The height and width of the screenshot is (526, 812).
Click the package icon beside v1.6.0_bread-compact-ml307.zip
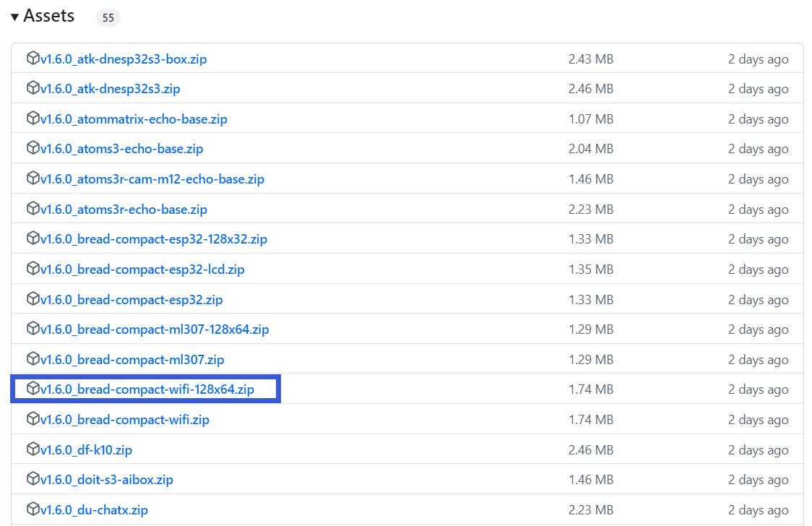[x=33, y=358]
